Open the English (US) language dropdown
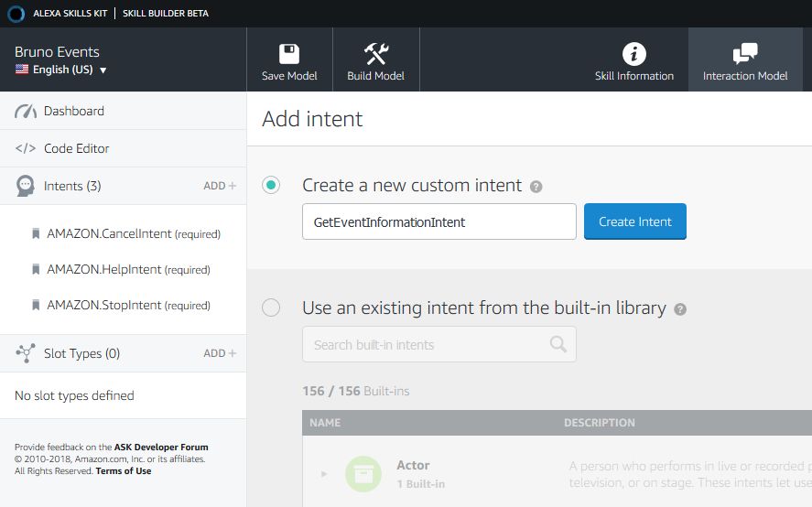Viewport: 812px width, 507px height. tap(61, 70)
